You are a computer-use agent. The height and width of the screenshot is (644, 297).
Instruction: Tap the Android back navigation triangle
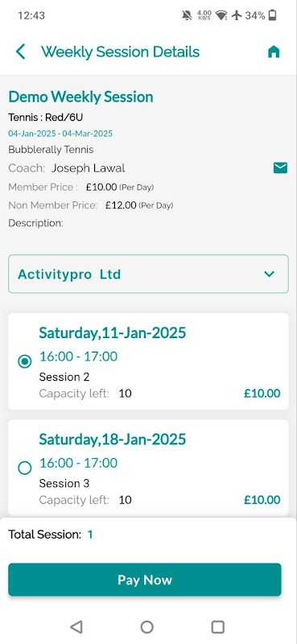click(76, 627)
